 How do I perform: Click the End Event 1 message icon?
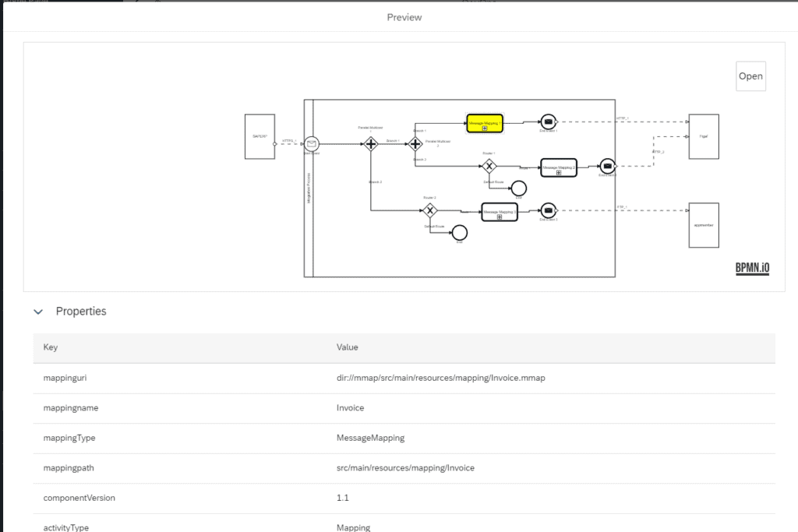coord(548,122)
